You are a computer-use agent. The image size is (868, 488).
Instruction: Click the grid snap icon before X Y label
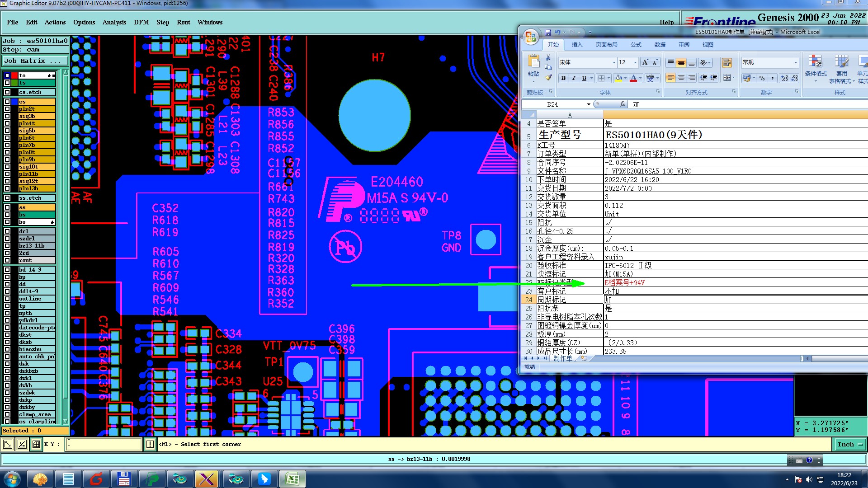coord(36,445)
